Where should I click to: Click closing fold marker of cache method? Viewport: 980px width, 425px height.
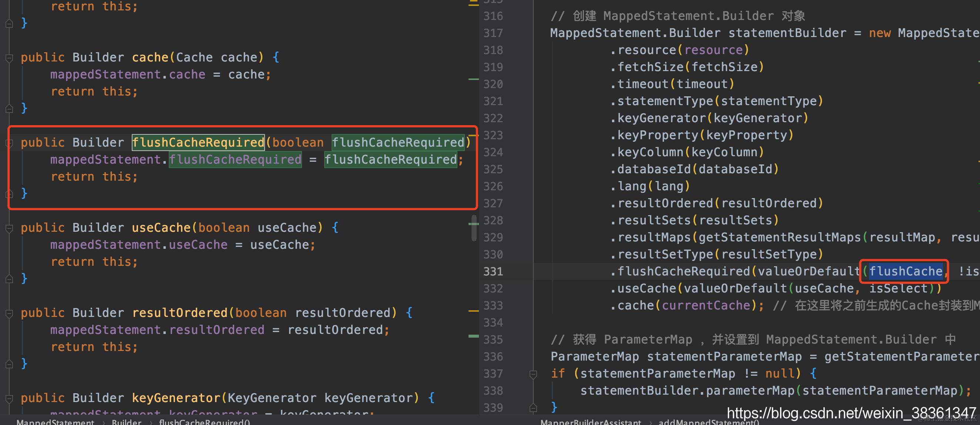click(9, 109)
